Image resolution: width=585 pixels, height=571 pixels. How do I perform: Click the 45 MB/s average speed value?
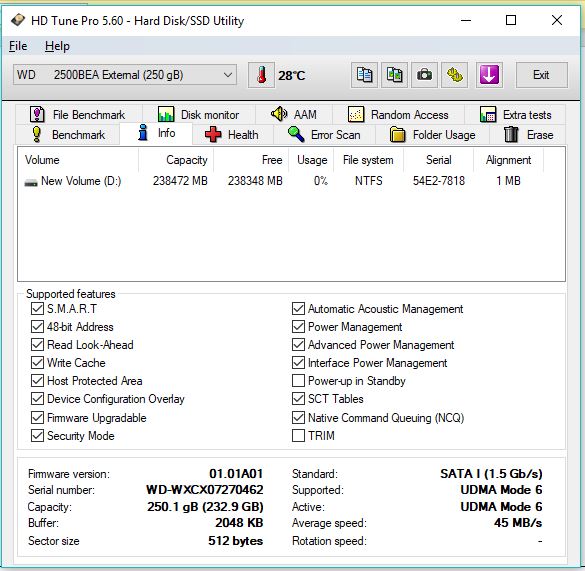tap(518, 523)
